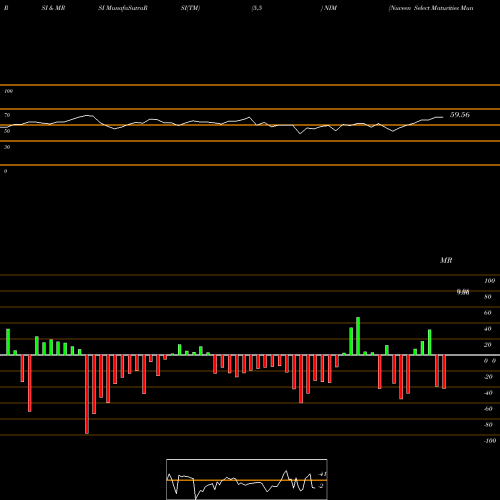Viewport: 500px width, 500px height.
Task: Click the RSI axis label 70
Action: (7, 115)
